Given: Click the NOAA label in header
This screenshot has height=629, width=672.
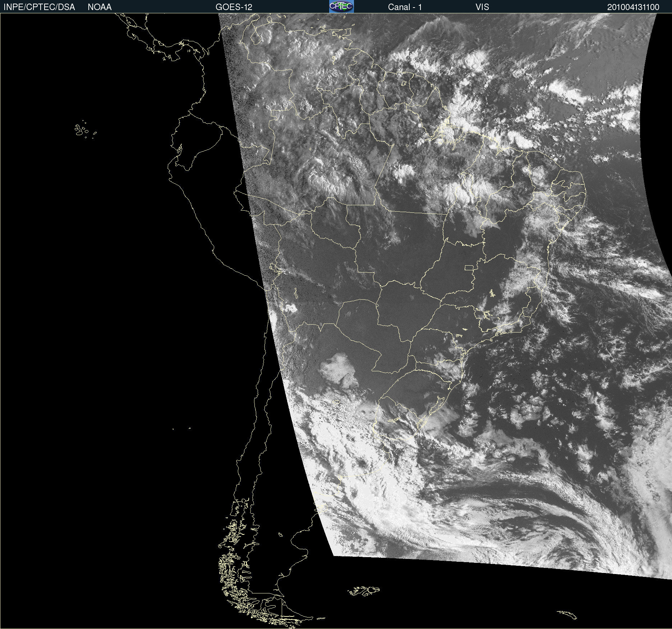Looking at the screenshot, I should 100,7.
